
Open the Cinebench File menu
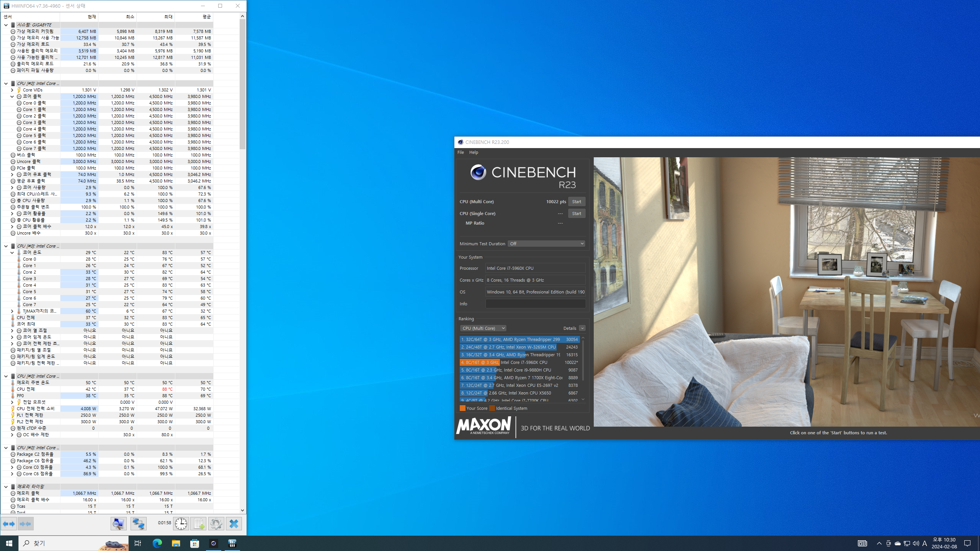point(461,152)
